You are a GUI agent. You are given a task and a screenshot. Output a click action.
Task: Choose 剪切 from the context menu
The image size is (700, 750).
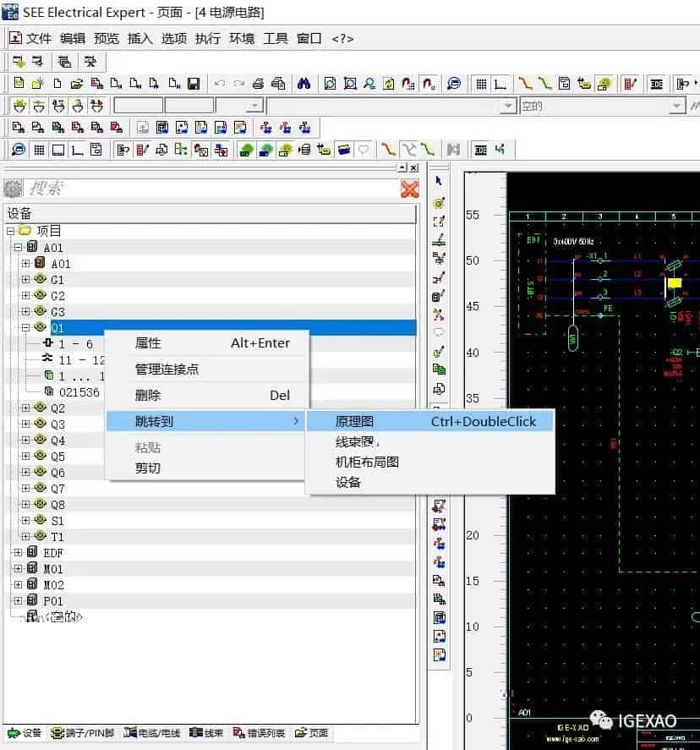click(207, 468)
